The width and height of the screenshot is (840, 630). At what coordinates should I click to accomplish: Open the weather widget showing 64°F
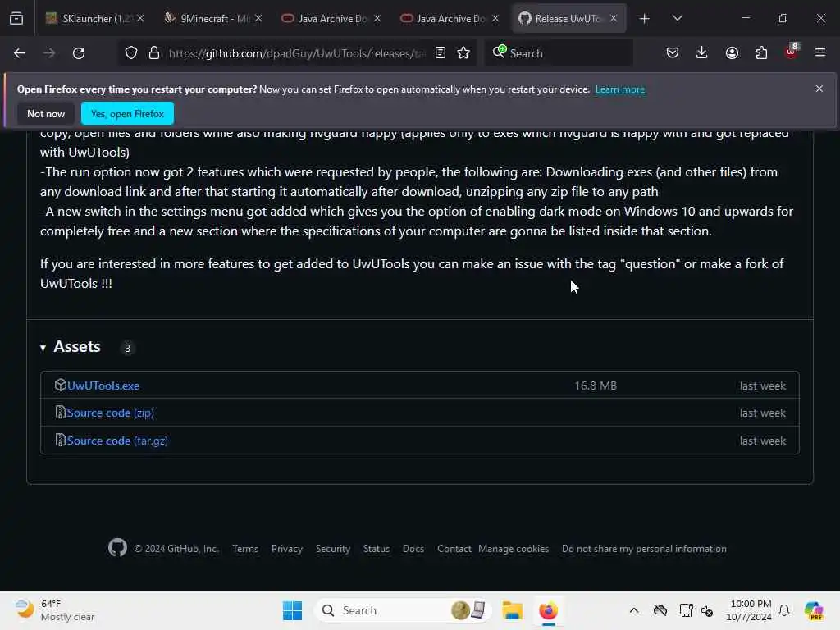(55, 610)
